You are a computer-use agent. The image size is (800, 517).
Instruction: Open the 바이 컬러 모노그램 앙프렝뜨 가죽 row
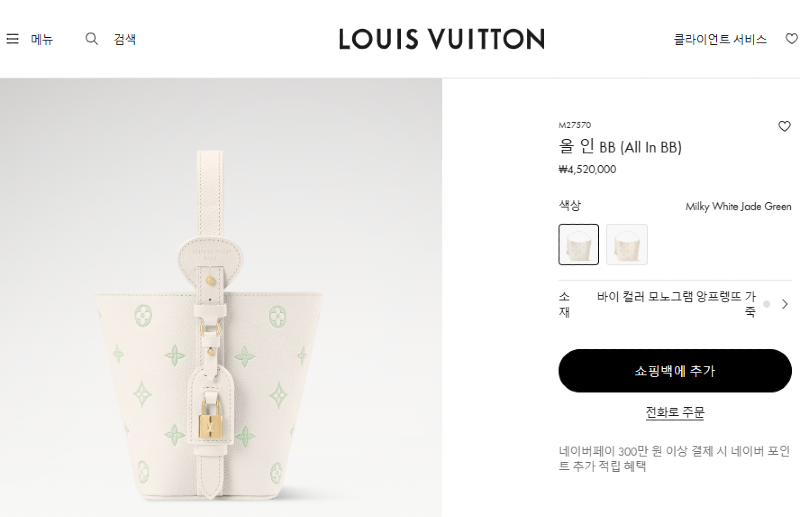(x=675, y=304)
